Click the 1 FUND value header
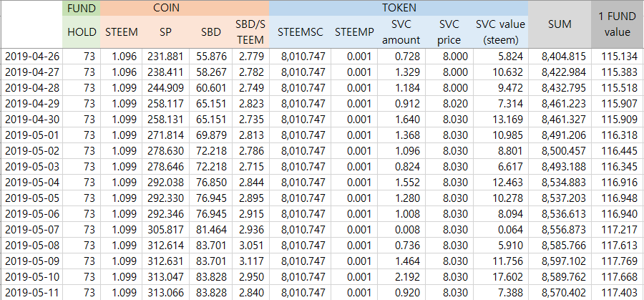This screenshot has height=300, width=644. [x=617, y=24]
